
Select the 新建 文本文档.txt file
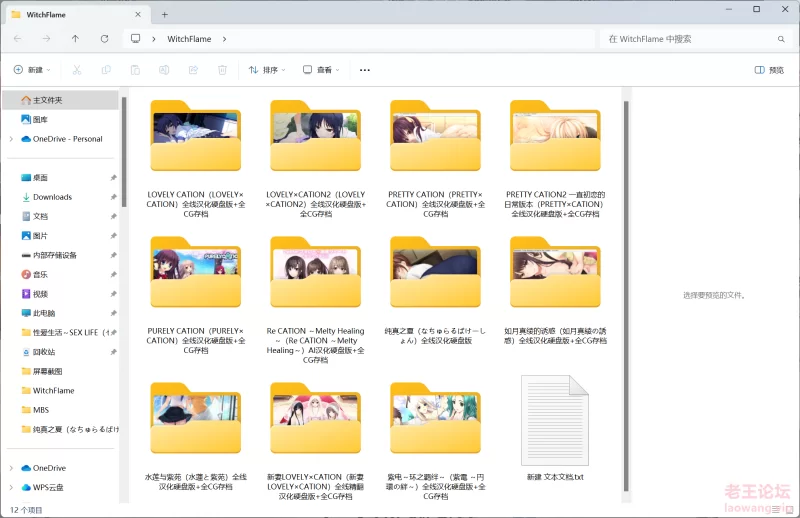coord(556,428)
